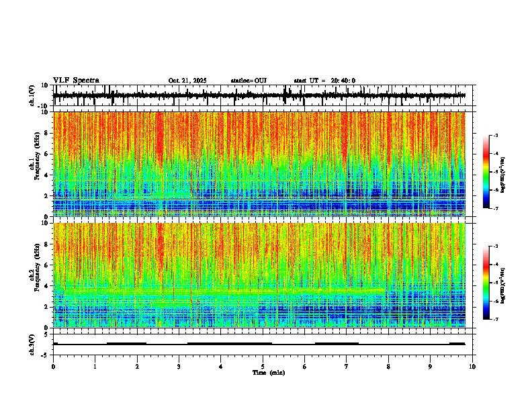Click the ch.1 voltage waveform trace
This screenshot has height=411, width=532.
coord(259,95)
